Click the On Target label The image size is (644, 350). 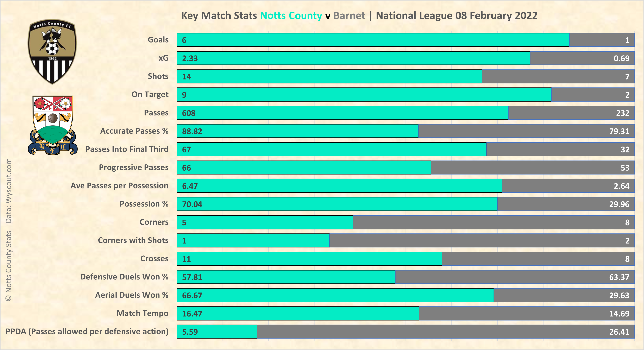point(150,94)
